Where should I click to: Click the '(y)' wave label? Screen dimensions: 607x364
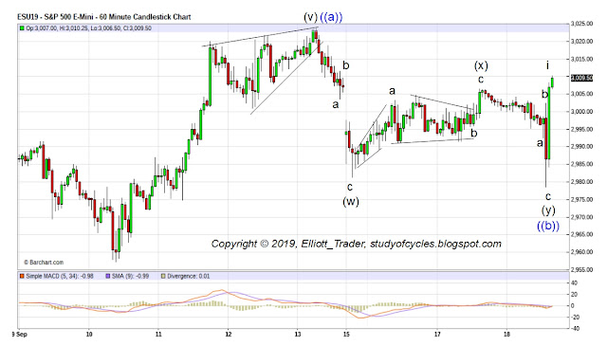coord(548,210)
